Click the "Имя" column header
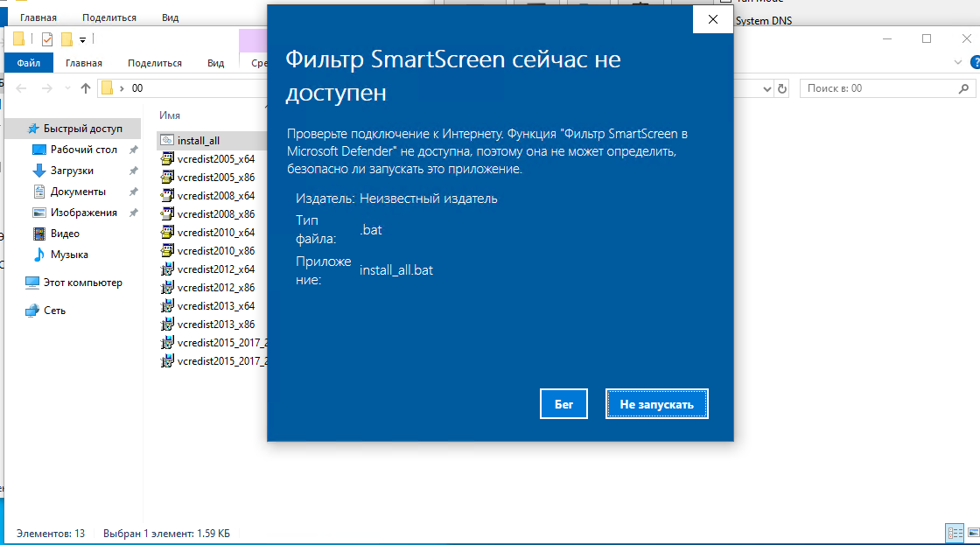Screen dimensions: 980x545 [x=170, y=115]
